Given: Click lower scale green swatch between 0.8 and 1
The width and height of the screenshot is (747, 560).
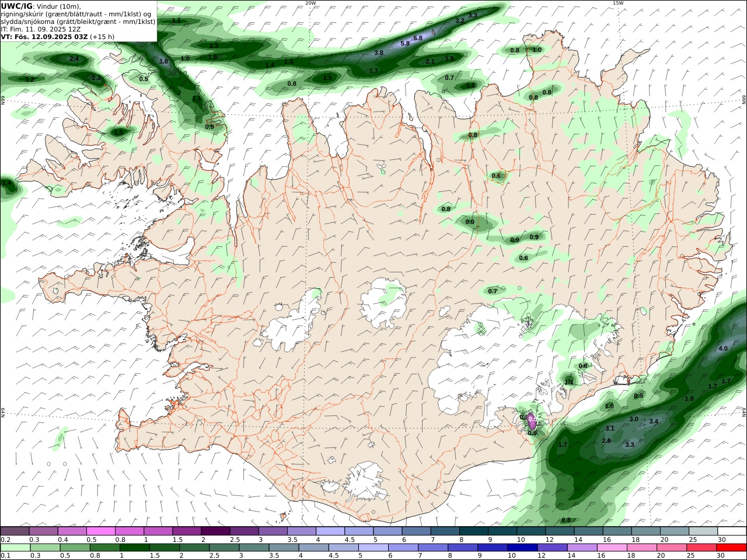Looking at the screenshot, I should (x=106, y=548).
